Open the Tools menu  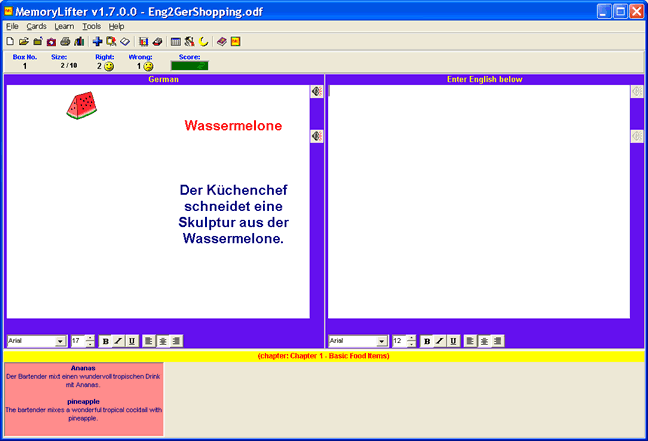91,26
